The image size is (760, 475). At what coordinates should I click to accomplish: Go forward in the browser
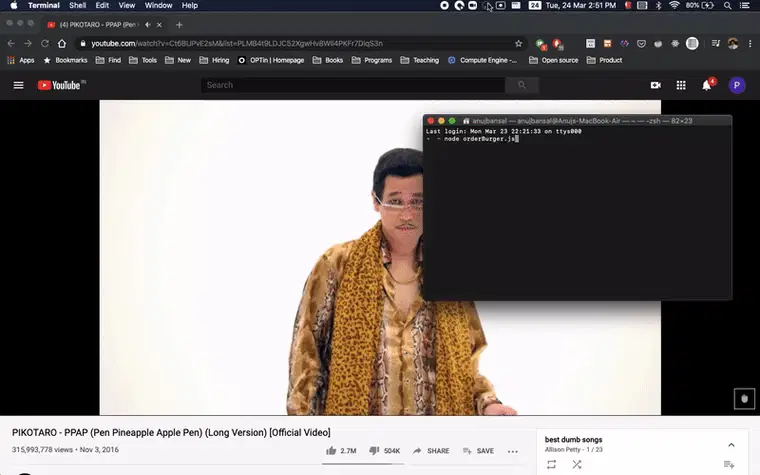pos(28,44)
